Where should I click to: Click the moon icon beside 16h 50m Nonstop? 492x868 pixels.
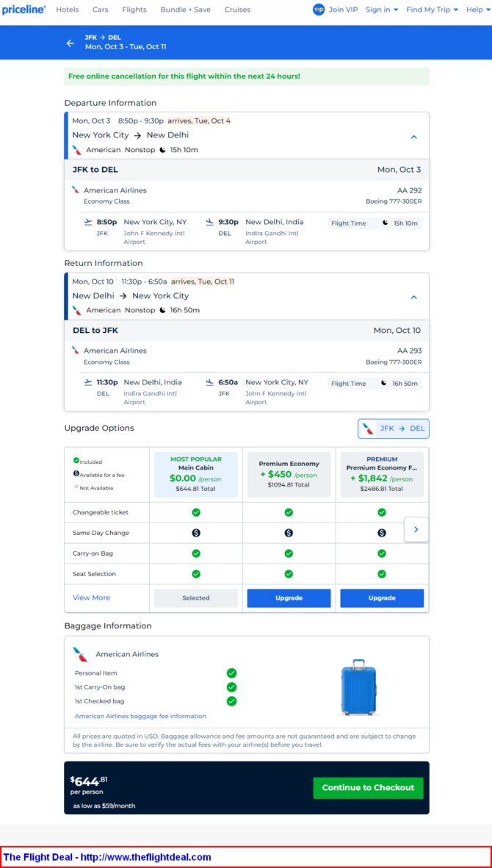162,310
